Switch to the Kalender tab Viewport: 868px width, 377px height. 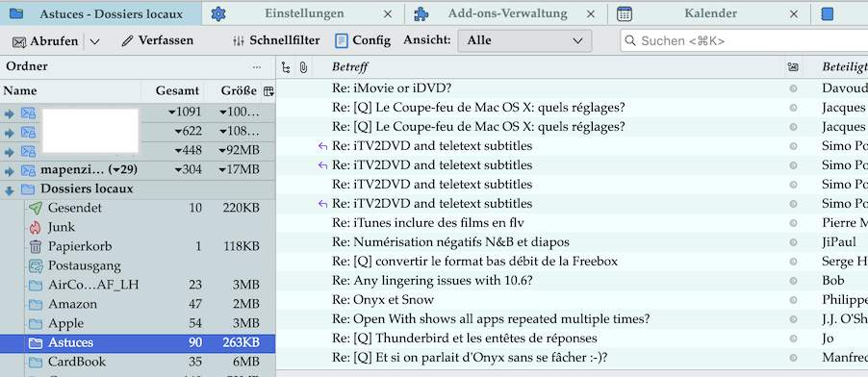pyautogui.click(x=710, y=13)
